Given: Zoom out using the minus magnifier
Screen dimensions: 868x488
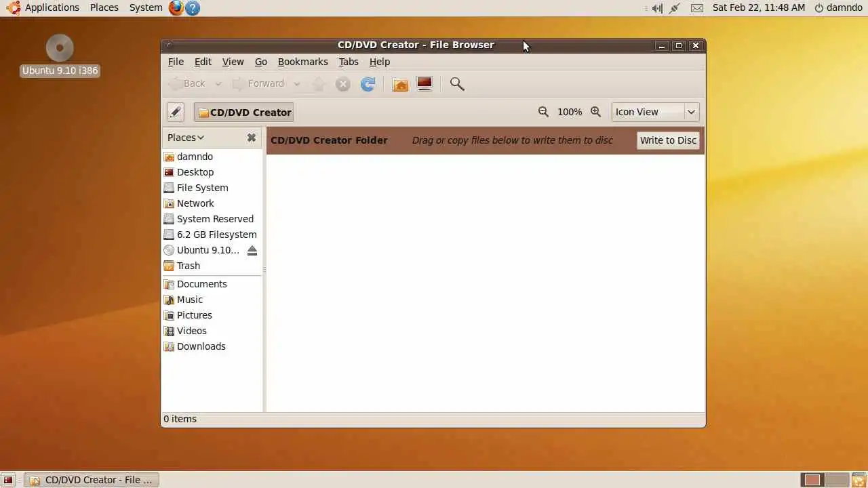Looking at the screenshot, I should tap(543, 112).
